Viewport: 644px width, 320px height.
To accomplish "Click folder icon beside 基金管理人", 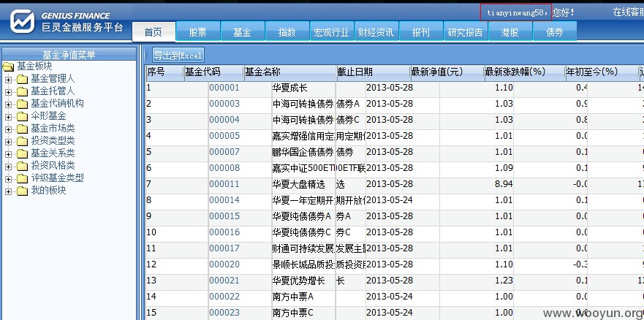I will point(22,79).
